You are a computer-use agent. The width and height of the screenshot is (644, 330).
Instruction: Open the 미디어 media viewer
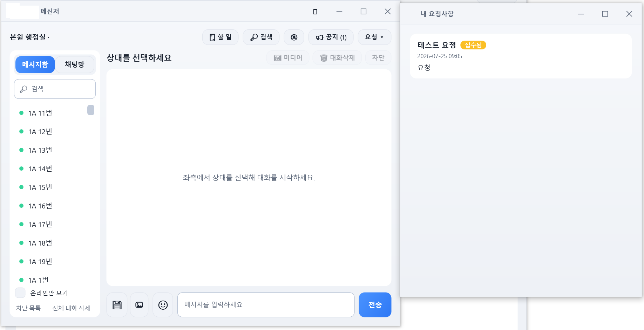288,58
